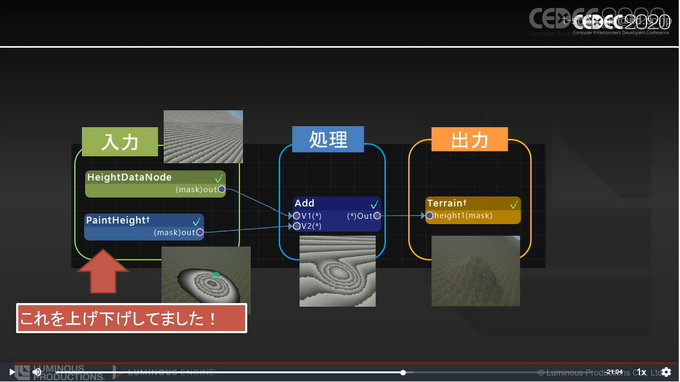
Task: Click HeightDataNode (mask)out output port
Action: point(222,189)
